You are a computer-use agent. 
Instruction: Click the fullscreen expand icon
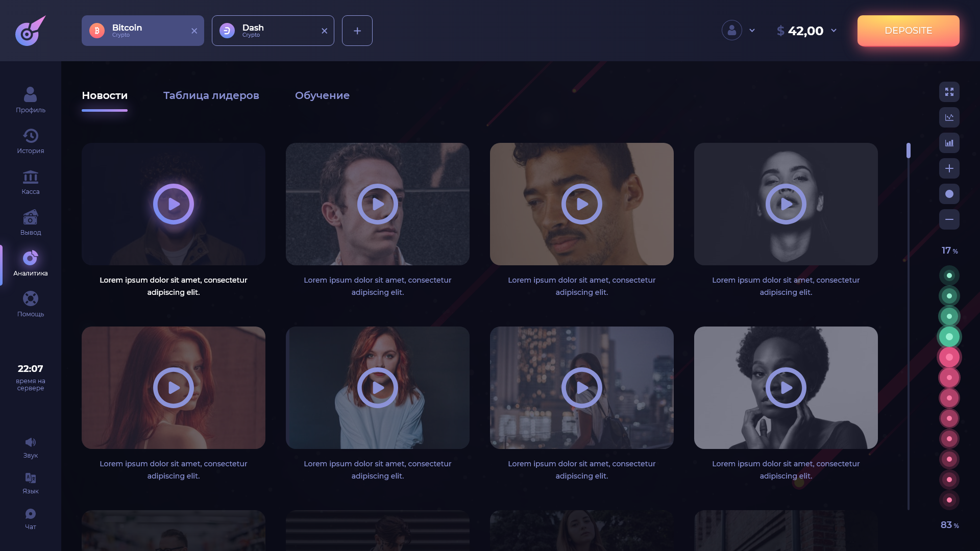[x=949, y=92]
